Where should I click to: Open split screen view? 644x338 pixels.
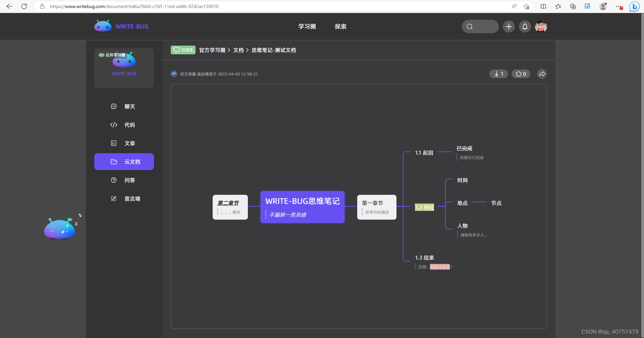pyautogui.click(x=543, y=6)
